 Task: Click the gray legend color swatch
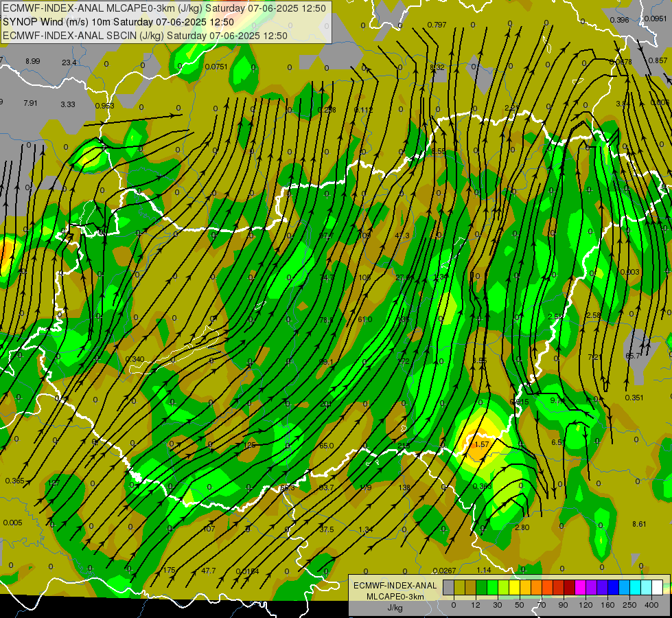[448, 587]
